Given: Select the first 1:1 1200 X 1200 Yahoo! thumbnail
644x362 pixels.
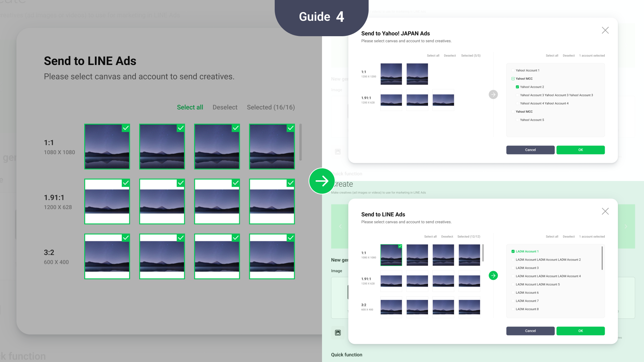Looking at the screenshot, I should point(391,74).
